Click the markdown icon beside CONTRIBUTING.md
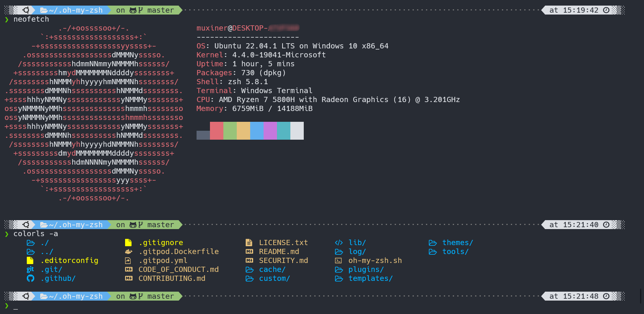This screenshot has height=314, width=644. click(x=129, y=278)
